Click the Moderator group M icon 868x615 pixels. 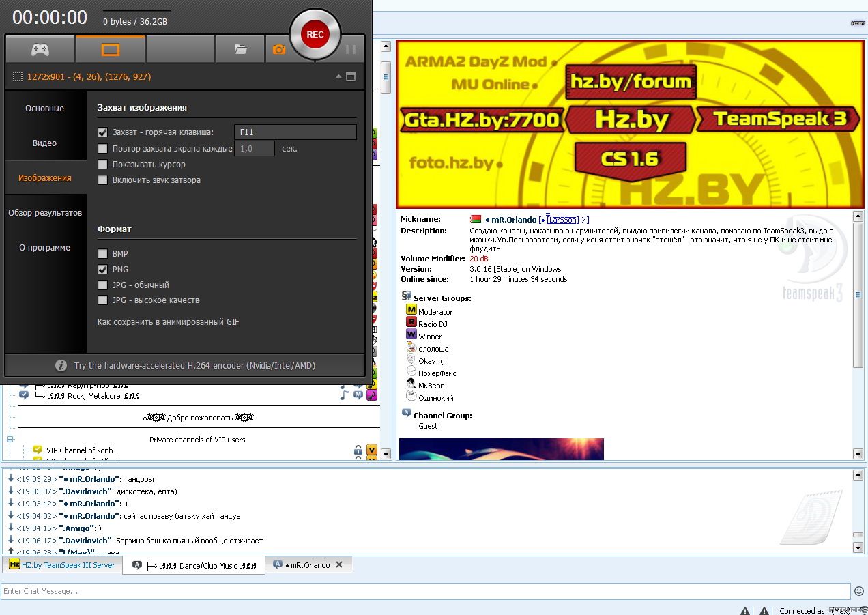[x=411, y=311]
